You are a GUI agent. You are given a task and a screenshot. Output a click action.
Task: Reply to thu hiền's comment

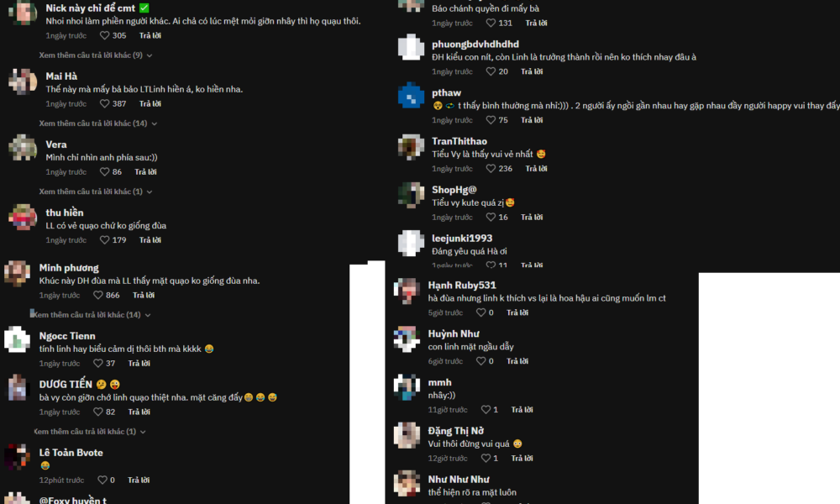[x=150, y=240]
